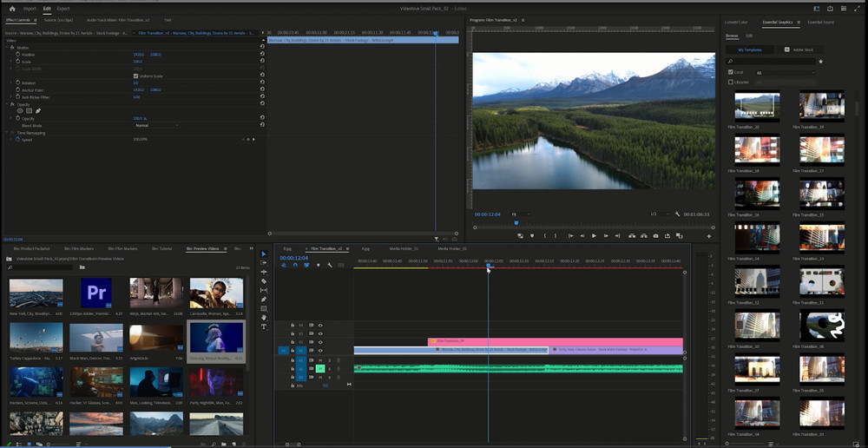The height and width of the screenshot is (448, 868).
Task: Switch to the Export workspace tab
Action: click(x=63, y=9)
